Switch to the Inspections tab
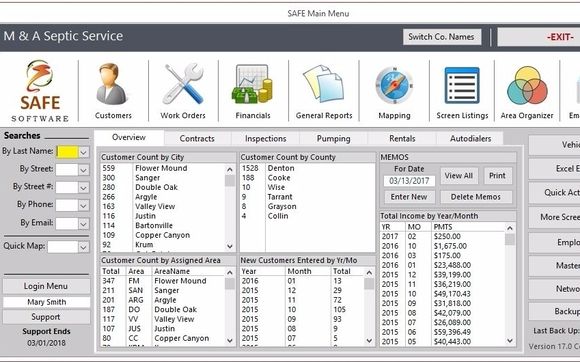580x362 pixels. pyautogui.click(x=266, y=139)
